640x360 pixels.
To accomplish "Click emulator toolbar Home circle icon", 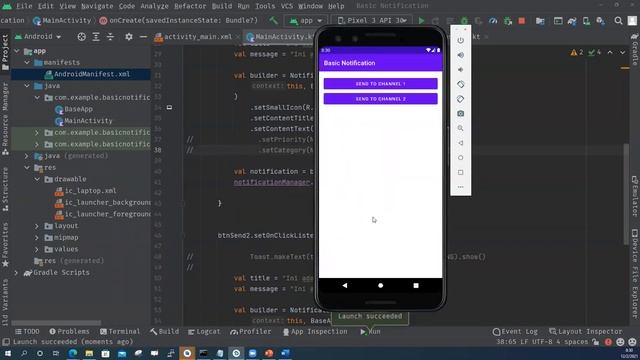I will (x=460, y=158).
